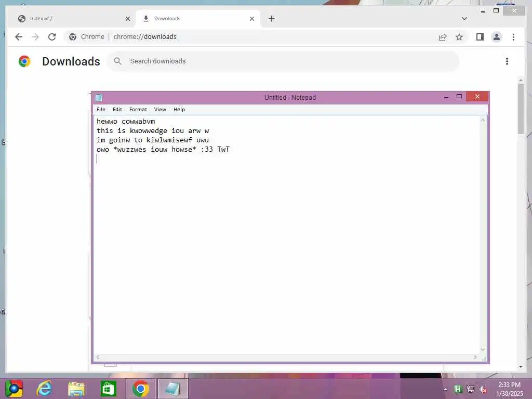The image size is (532, 399).
Task: Click Notepad title bar icon
Action: pyautogui.click(x=99, y=98)
